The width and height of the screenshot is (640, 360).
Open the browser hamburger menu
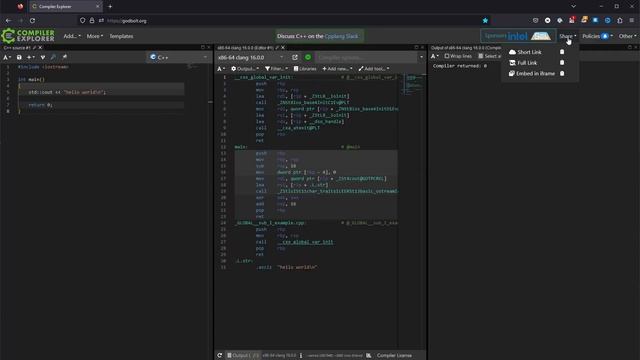click(x=632, y=20)
